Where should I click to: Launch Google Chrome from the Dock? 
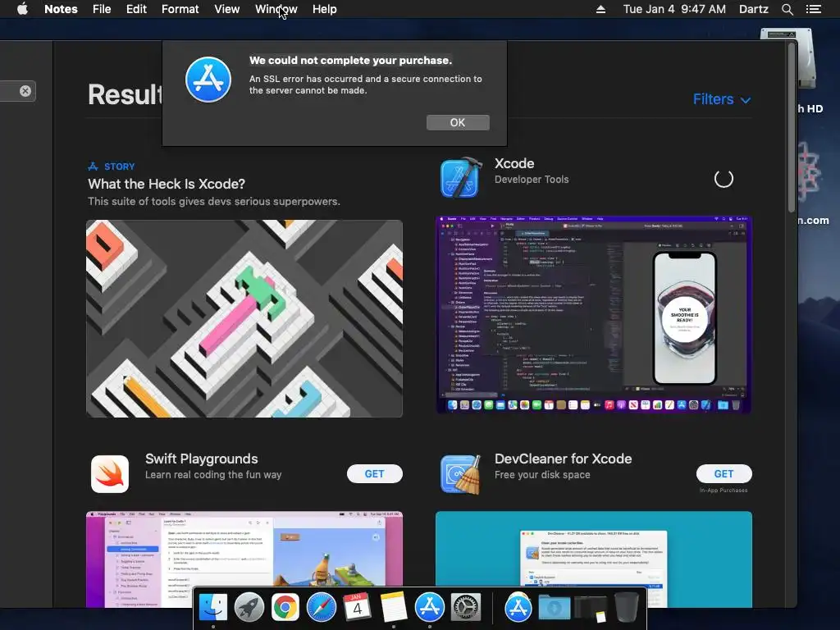(285, 607)
